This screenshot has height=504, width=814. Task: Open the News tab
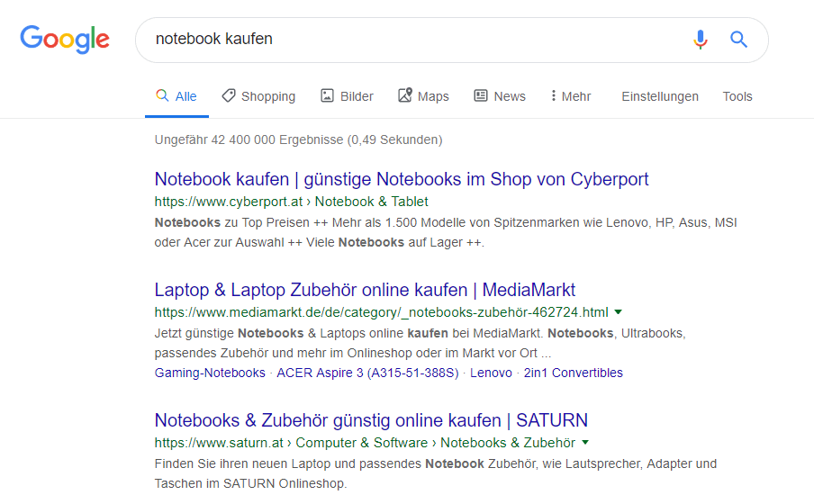tap(500, 96)
